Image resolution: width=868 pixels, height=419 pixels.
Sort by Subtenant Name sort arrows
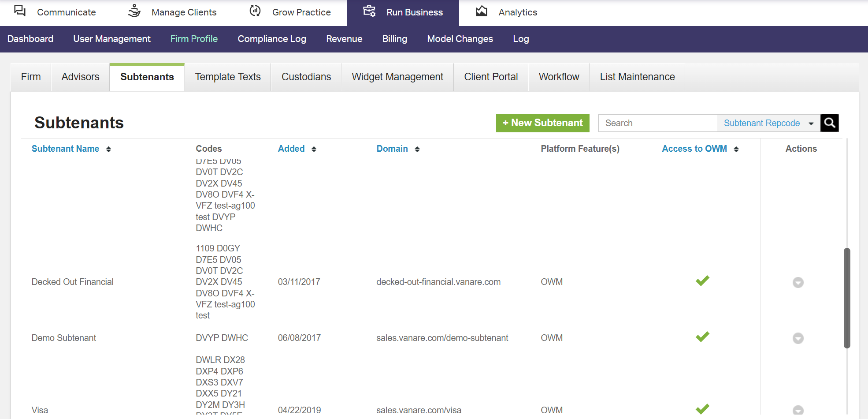[x=108, y=150]
